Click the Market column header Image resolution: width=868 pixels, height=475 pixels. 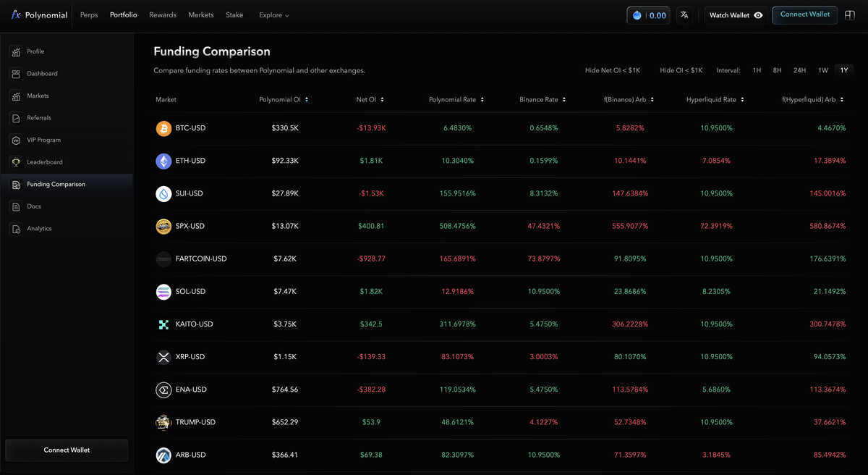(x=166, y=99)
